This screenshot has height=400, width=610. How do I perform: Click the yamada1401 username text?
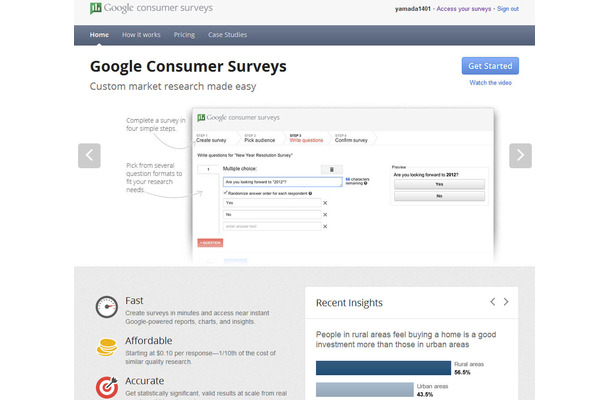(x=413, y=9)
